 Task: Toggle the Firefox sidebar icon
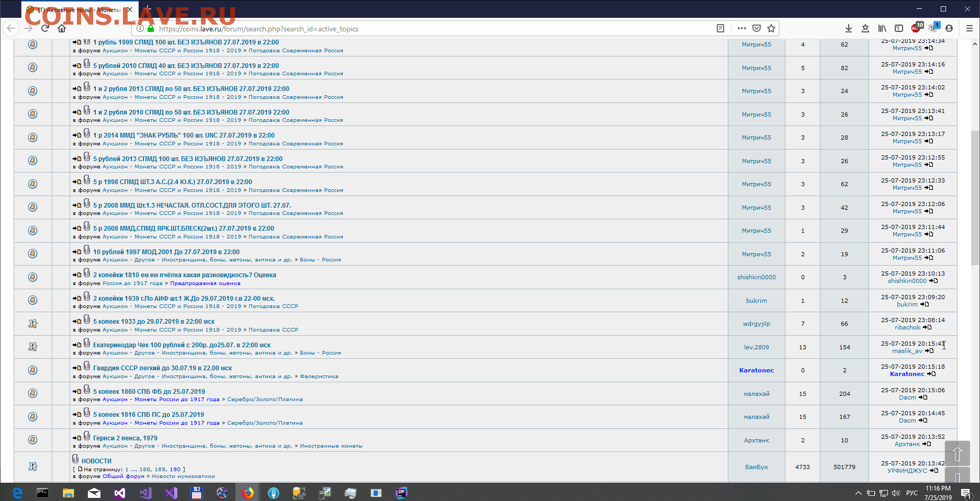[x=899, y=28]
